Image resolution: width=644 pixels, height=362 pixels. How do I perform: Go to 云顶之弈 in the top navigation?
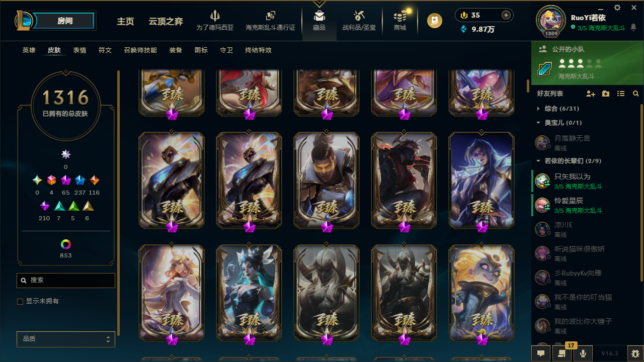click(166, 22)
